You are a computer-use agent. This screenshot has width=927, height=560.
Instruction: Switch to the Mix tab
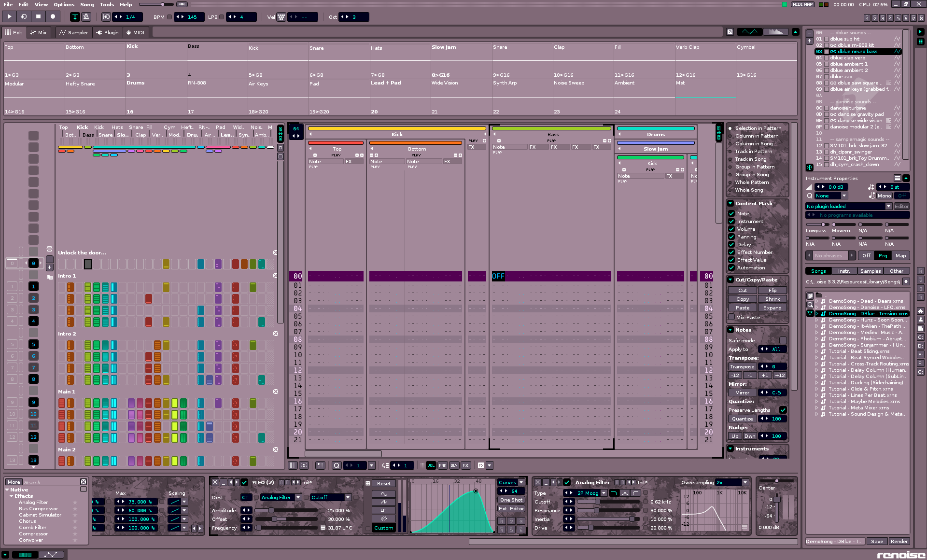(x=38, y=32)
